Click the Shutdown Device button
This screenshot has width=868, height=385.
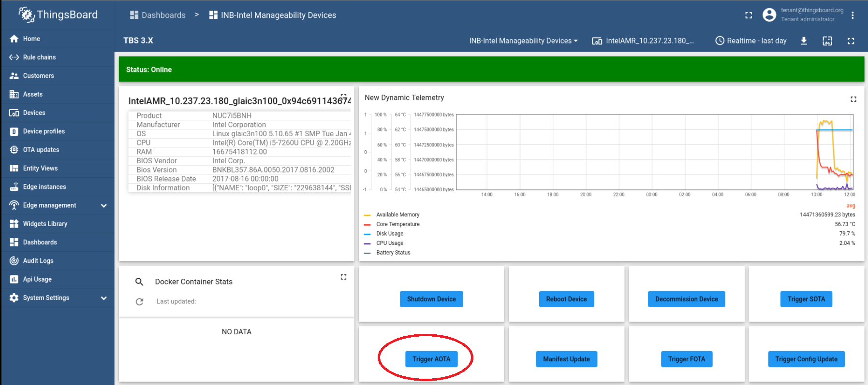(x=431, y=299)
